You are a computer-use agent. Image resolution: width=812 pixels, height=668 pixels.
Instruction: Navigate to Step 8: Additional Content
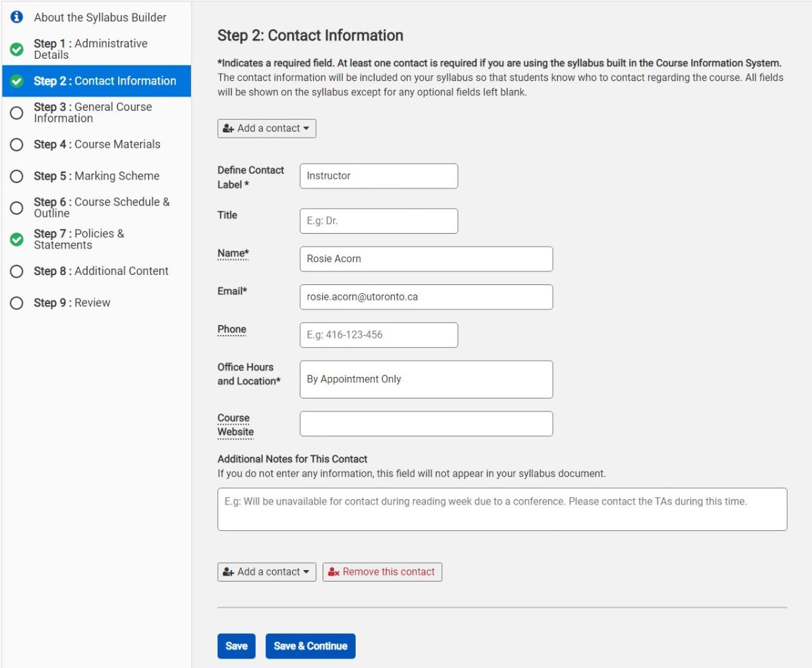pyautogui.click(x=101, y=271)
